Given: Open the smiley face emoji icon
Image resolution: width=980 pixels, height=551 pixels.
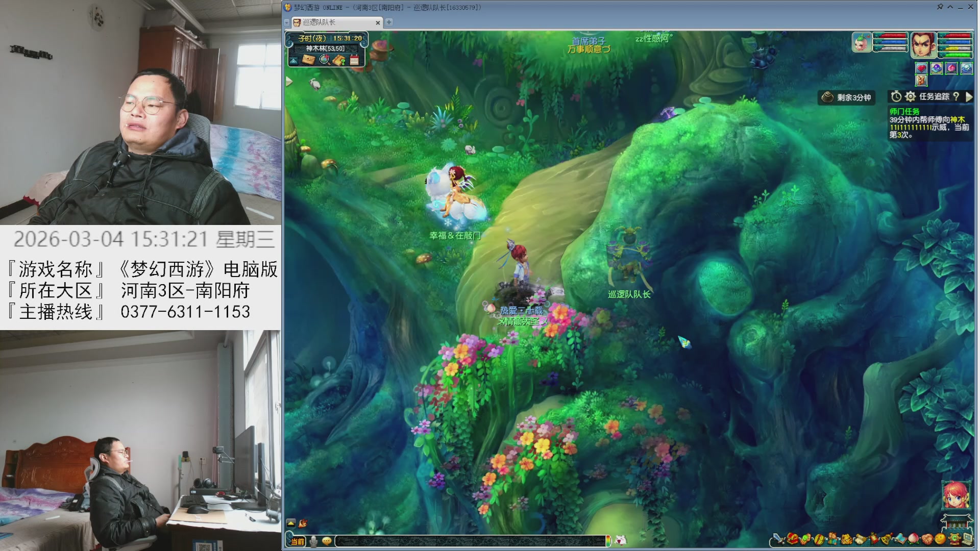Looking at the screenshot, I should [x=940, y=539].
